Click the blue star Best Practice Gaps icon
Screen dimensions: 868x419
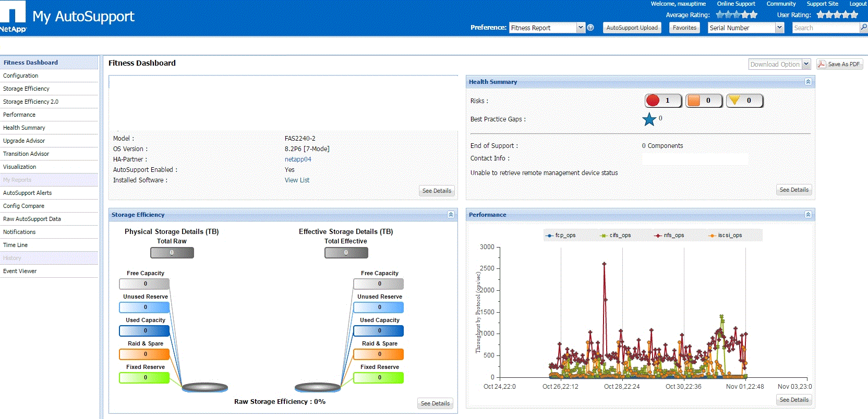tap(649, 119)
